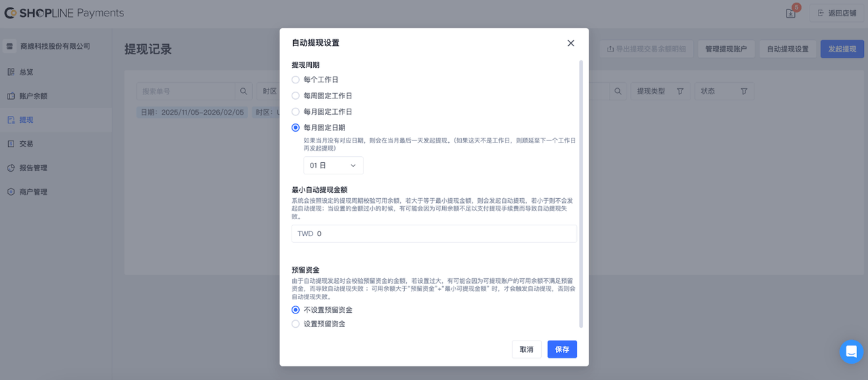Click the 取消 button
868x380 pixels.
tap(526, 349)
